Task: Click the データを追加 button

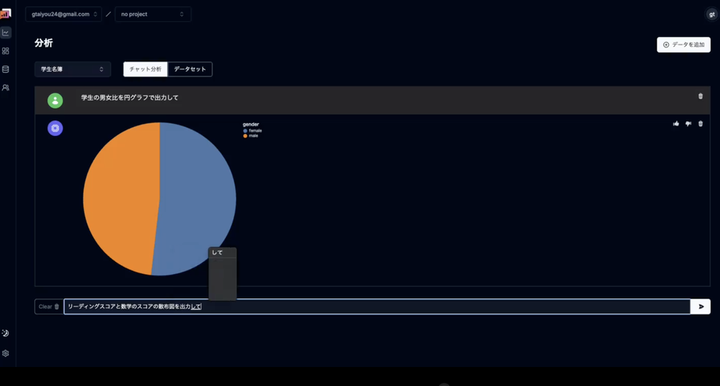Action: tap(683, 45)
